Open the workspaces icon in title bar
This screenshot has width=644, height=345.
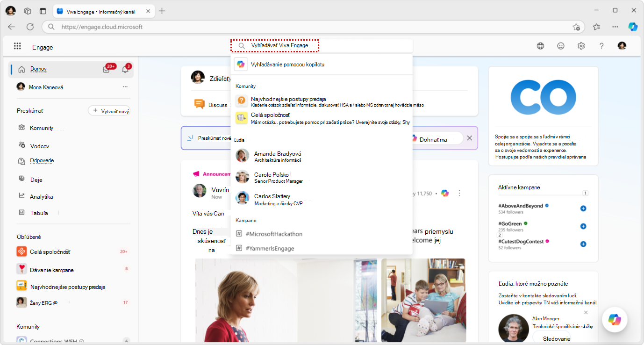[x=28, y=11]
